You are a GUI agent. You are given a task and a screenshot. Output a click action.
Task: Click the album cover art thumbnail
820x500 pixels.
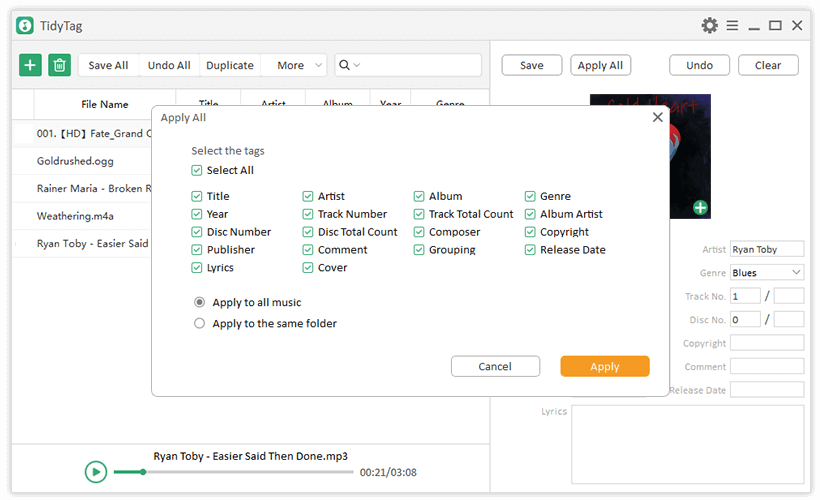pyautogui.click(x=690, y=156)
